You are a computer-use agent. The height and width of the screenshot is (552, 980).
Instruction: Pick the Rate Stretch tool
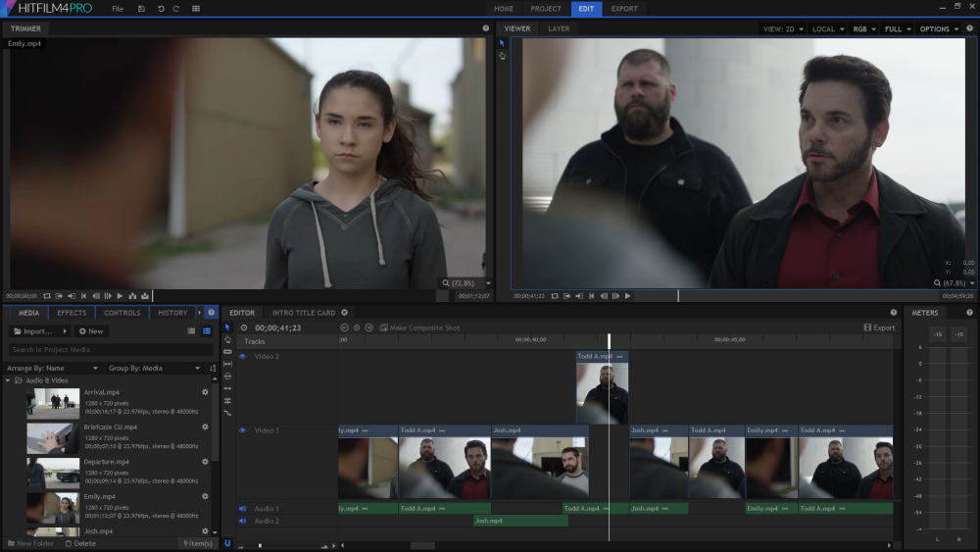(x=227, y=413)
